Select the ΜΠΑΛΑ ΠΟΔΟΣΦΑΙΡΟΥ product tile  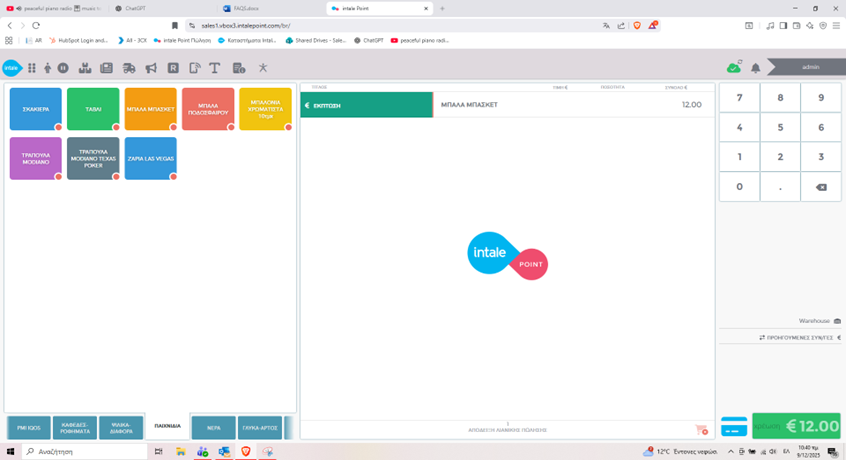point(208,109)
